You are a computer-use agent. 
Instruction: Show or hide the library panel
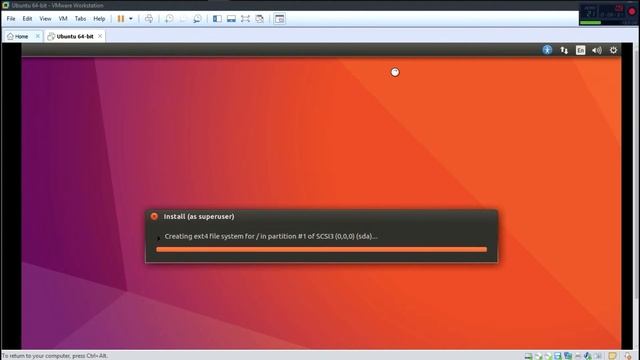[x=217, y=19]
